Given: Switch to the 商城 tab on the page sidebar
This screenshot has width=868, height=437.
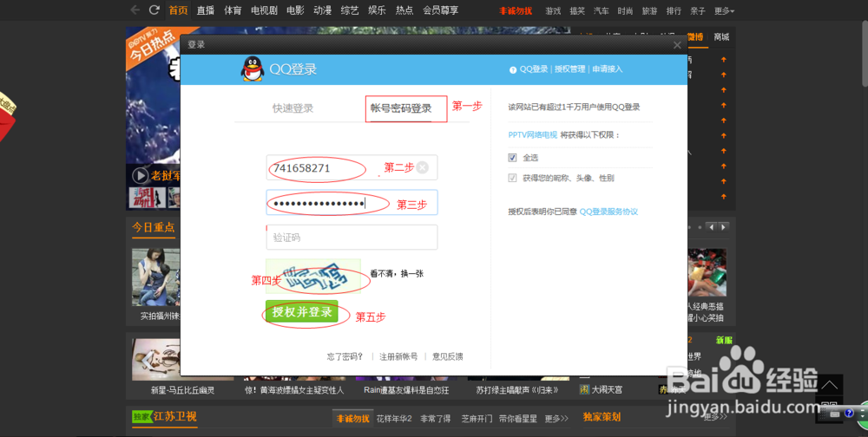Looking at the screenshot, I should tap(721, 37).
